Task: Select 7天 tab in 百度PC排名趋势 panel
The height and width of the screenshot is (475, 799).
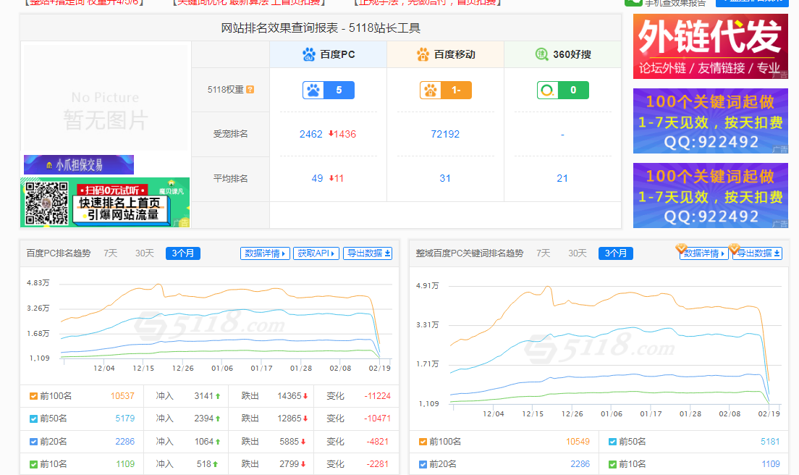Action: [111, 253]
